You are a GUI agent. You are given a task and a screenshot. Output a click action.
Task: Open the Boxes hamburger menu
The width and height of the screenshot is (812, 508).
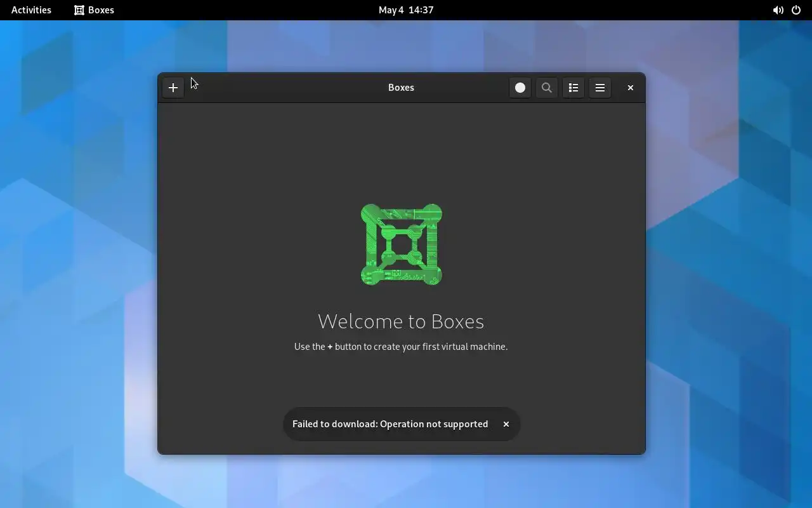[600, 88]
